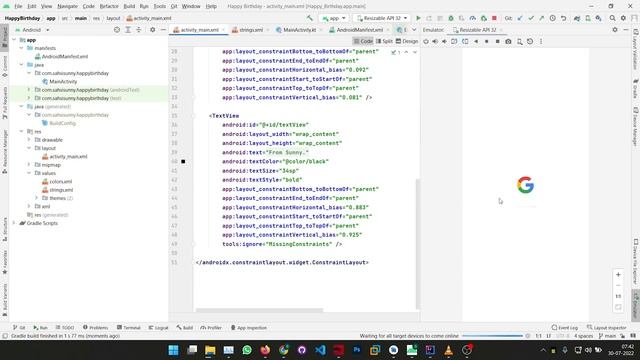Expand the themes (2) folder

click(36, 198)
